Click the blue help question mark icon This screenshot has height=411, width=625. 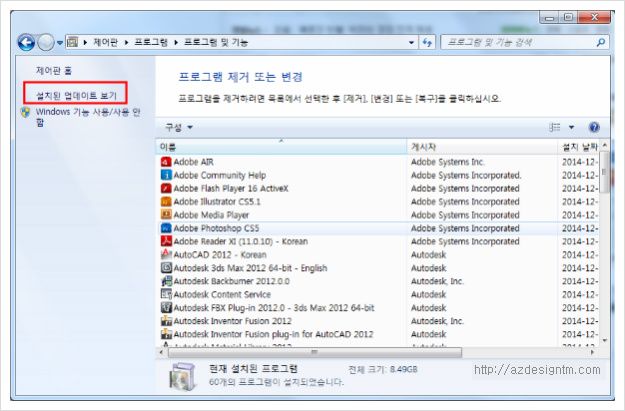pyautogui.click(x=594, y=127)
